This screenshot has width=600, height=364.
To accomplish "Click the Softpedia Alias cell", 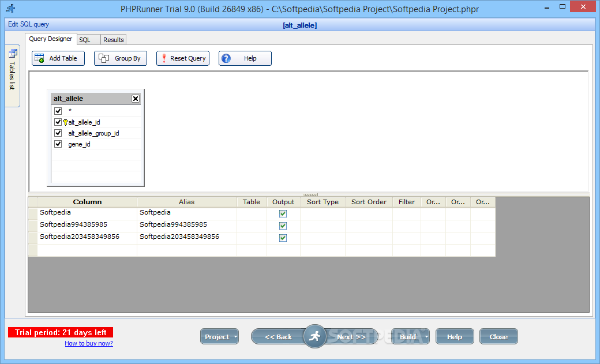I will 187,213.
